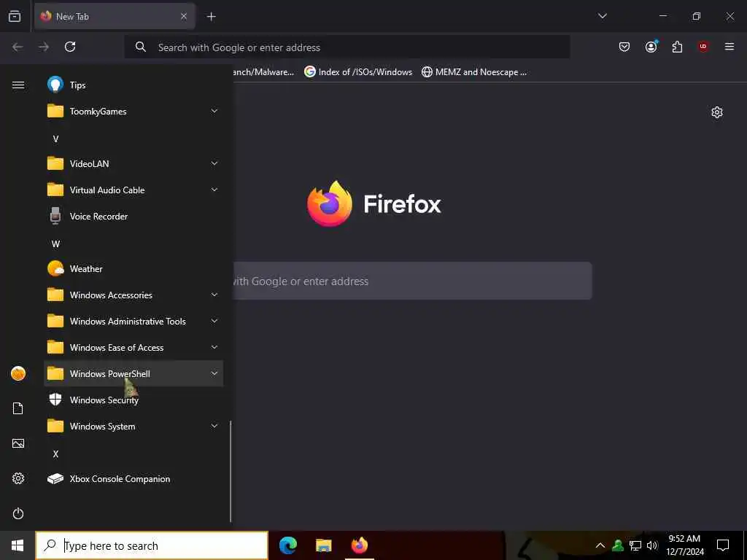Expand Start menu hamburger button
This screenshot has width=747, height=560.
pyautogui.click(x=18, y=85)
